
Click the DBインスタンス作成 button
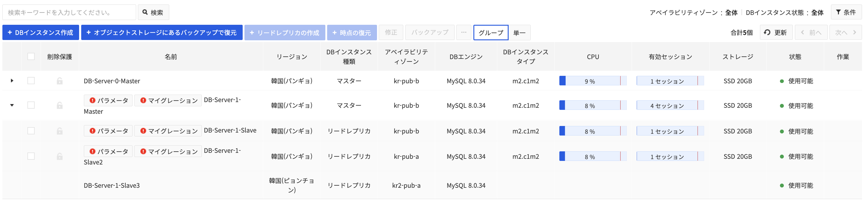tap(41, 33)
